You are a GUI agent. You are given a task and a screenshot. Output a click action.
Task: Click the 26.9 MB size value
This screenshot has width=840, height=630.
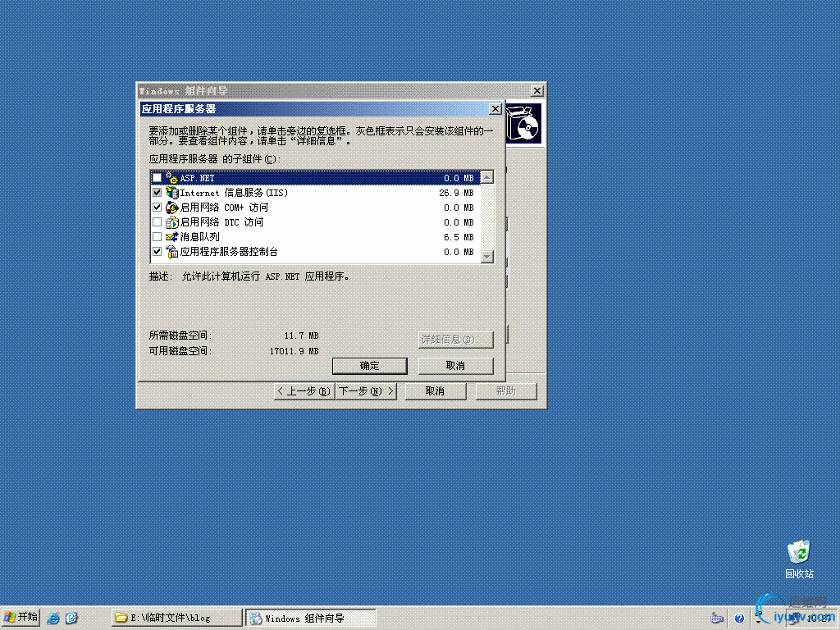[456, 193]
